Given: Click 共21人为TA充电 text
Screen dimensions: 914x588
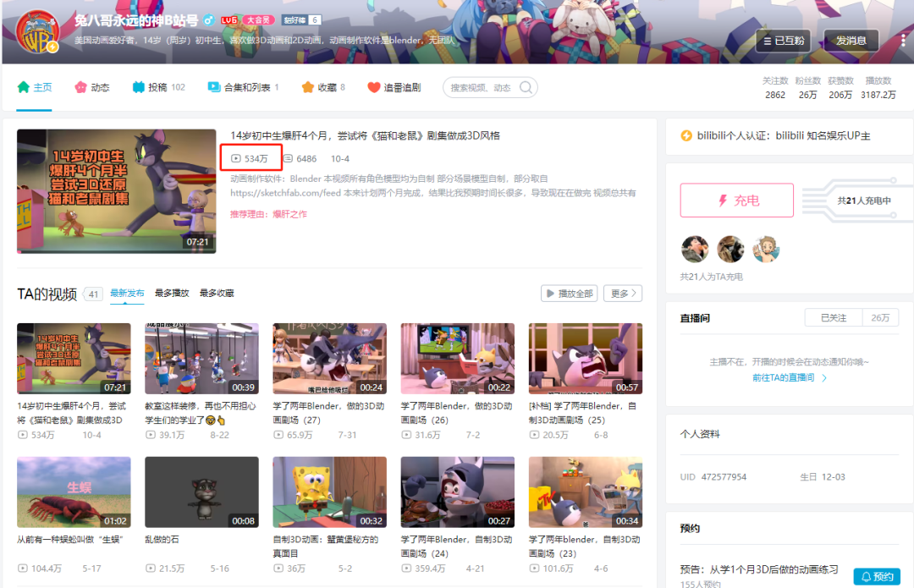Looking at the screenshot, I should coord(711,278).
